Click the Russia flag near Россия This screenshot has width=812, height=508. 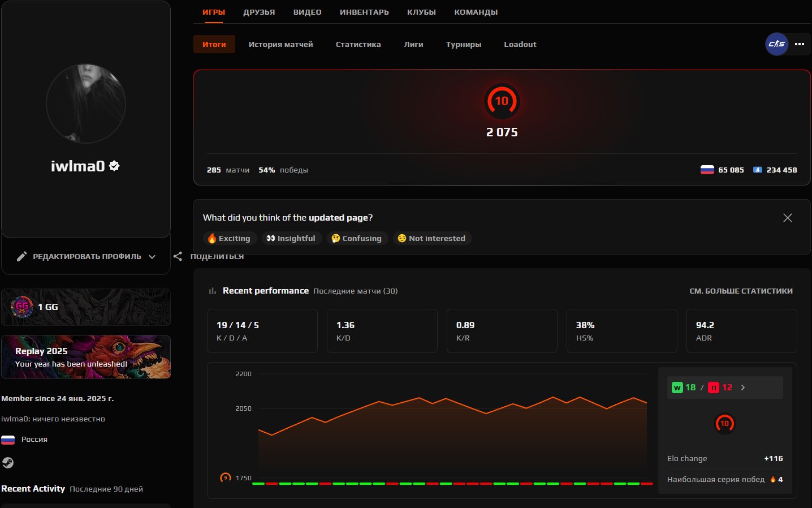(8, 439)
